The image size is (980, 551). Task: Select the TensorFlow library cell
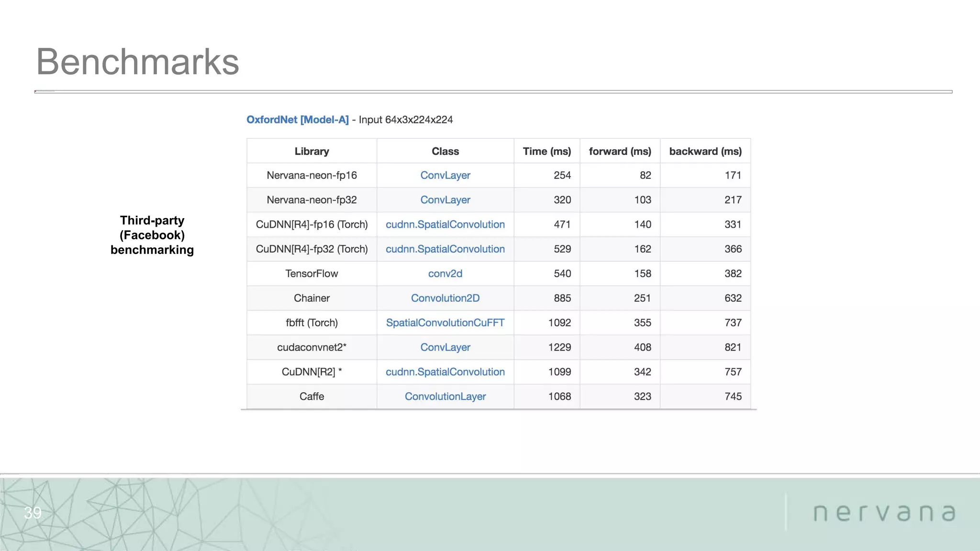[x=312, y=274]
